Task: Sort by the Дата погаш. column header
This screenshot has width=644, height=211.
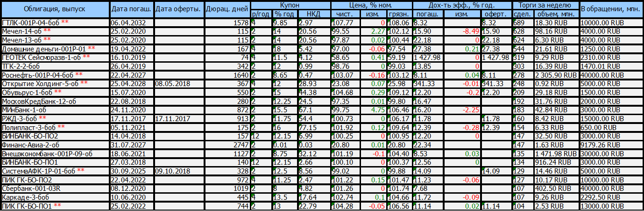Action: click(132, 9)
